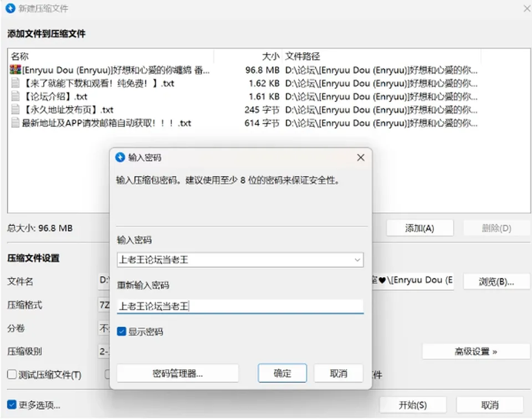The height and width of the screenshot is (419, 532).
Task: Click the 添加(A) button
Action: (420, 228)
